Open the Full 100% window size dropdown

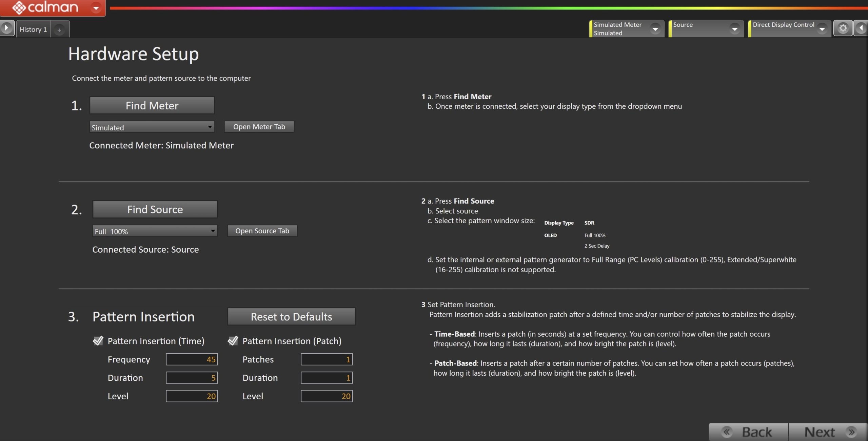point(155,231)
